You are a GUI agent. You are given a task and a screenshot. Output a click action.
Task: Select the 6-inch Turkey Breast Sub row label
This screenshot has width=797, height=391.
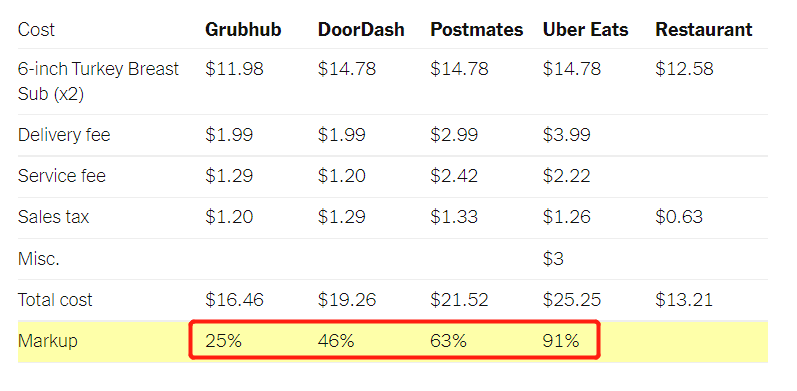[x=98, y=81]
